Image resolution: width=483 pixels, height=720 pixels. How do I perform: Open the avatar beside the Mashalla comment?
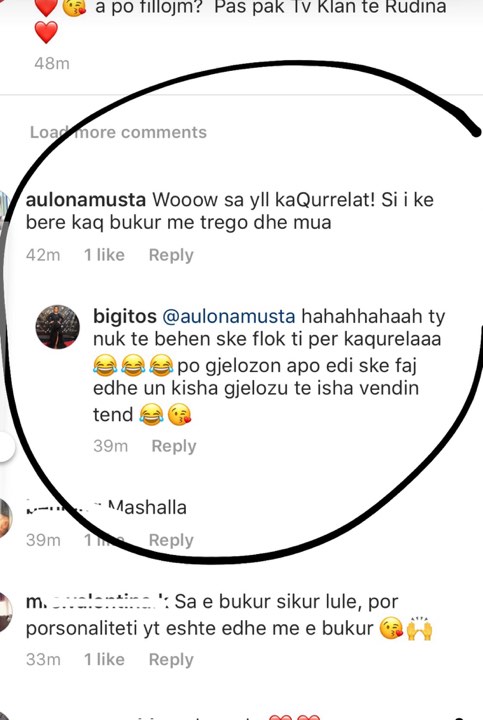point(6,517)
